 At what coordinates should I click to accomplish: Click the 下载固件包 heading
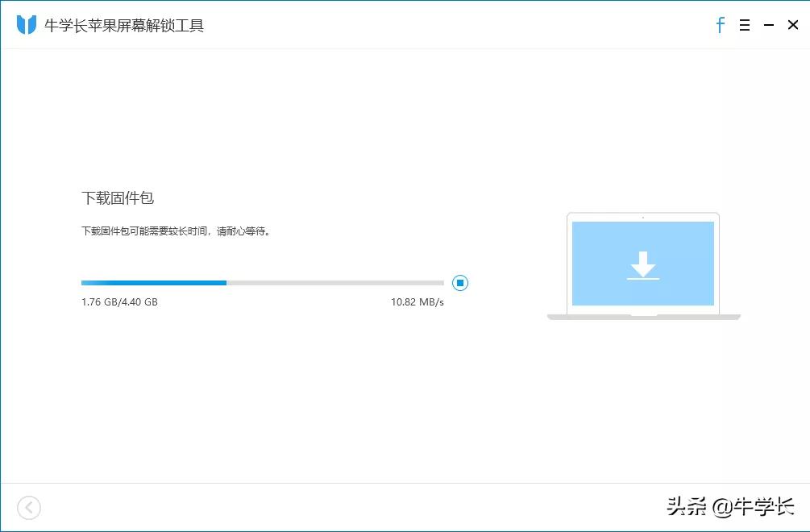(x=118, y=197)
